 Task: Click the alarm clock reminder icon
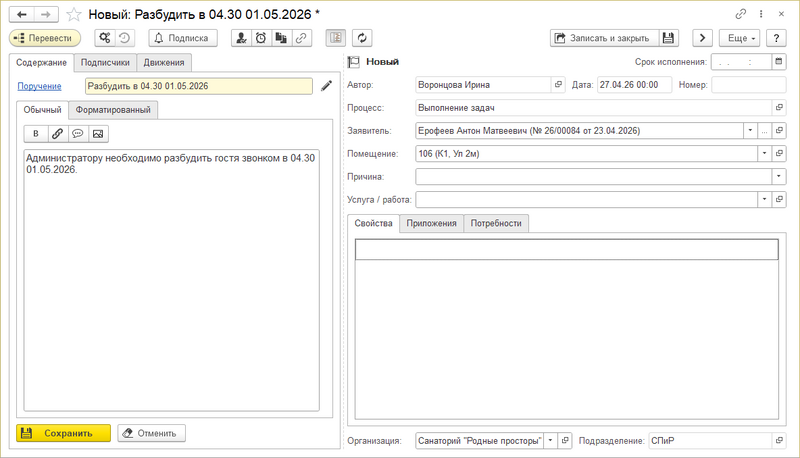point(261,38)
